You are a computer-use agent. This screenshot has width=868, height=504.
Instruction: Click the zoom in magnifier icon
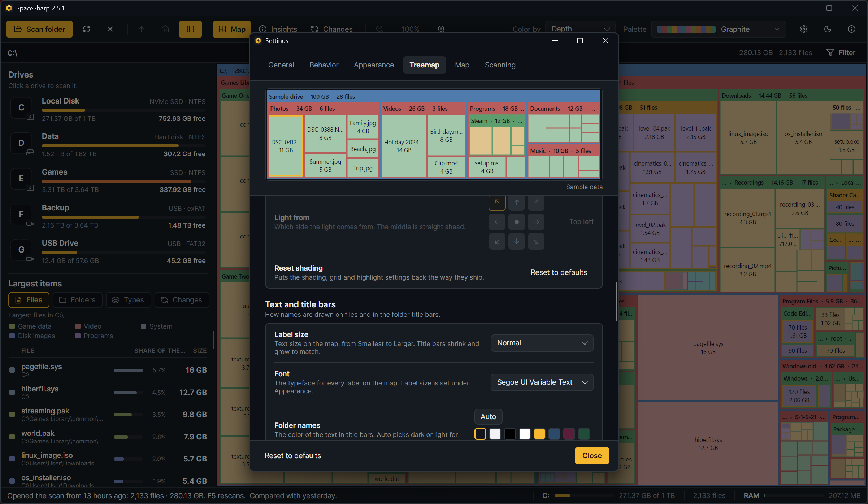point(441,29)
